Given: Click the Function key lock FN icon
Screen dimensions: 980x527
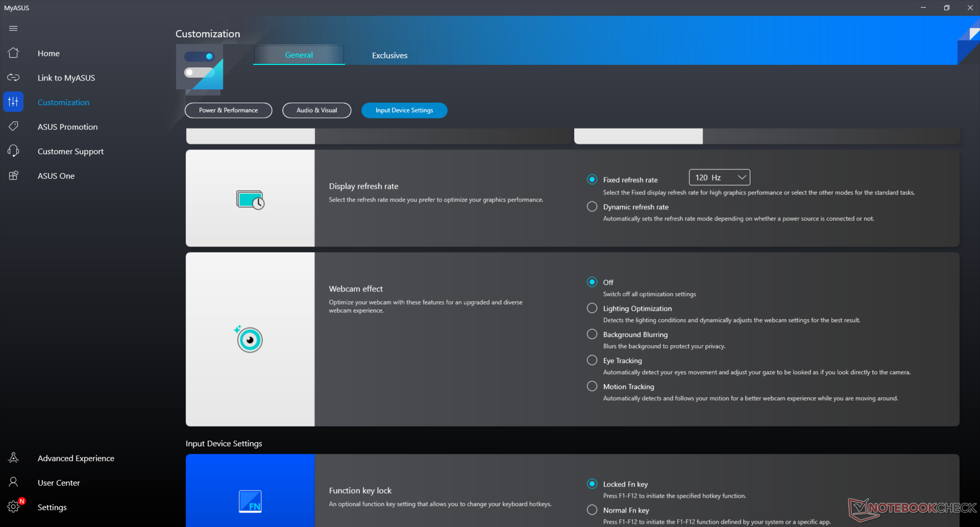Looking at the screenshot, I should pos(250,501).
